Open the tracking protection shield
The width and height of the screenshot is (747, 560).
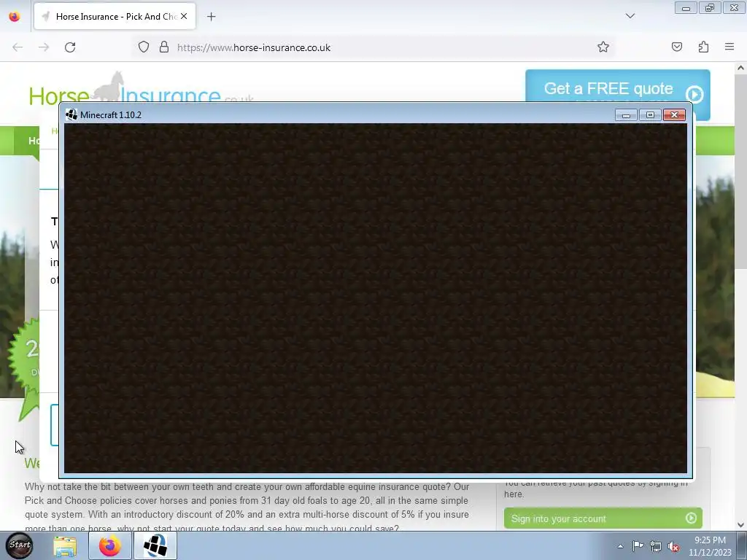(x=144, y=47)
